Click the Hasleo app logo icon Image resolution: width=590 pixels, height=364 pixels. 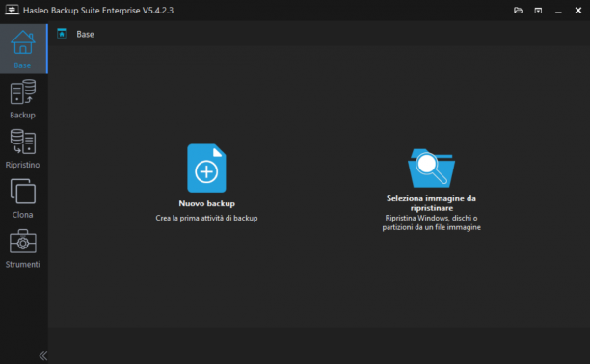coord(12,10)
